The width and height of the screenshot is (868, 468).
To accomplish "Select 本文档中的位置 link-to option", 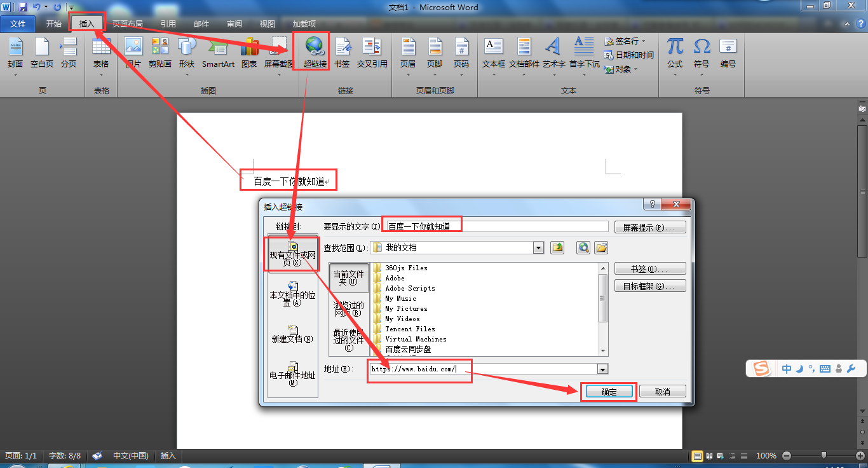I will pyautogui.click(x=293, y=294).
